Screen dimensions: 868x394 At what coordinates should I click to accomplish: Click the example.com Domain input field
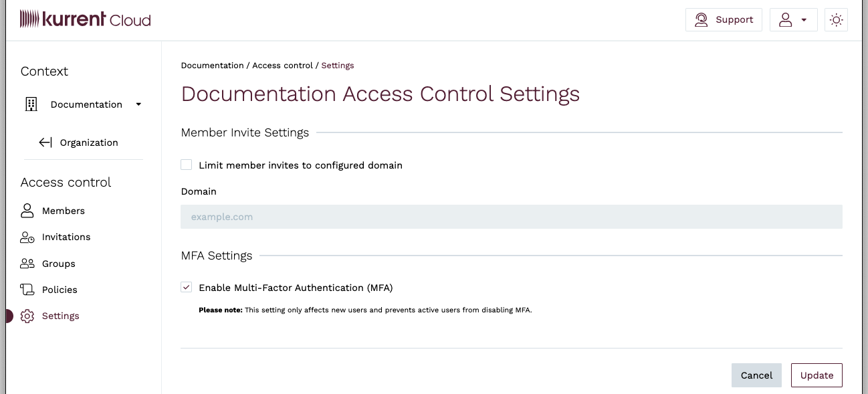pyautogui.click(x=511, y=216)
